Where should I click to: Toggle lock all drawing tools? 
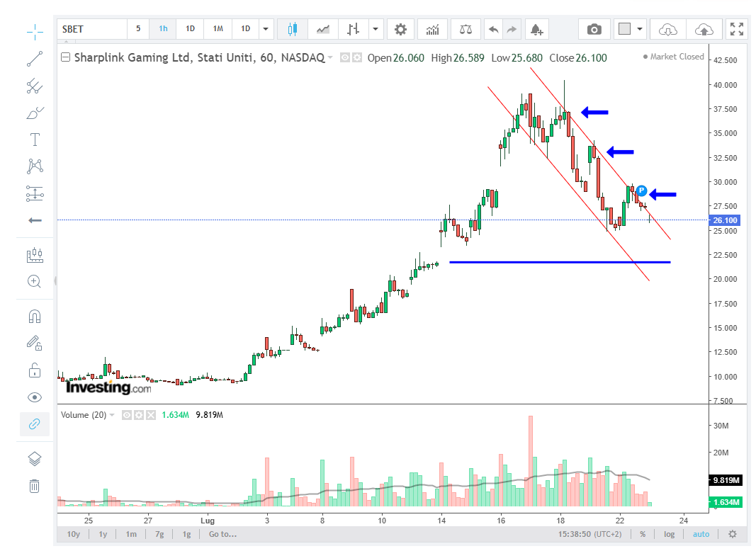point(35,370)
